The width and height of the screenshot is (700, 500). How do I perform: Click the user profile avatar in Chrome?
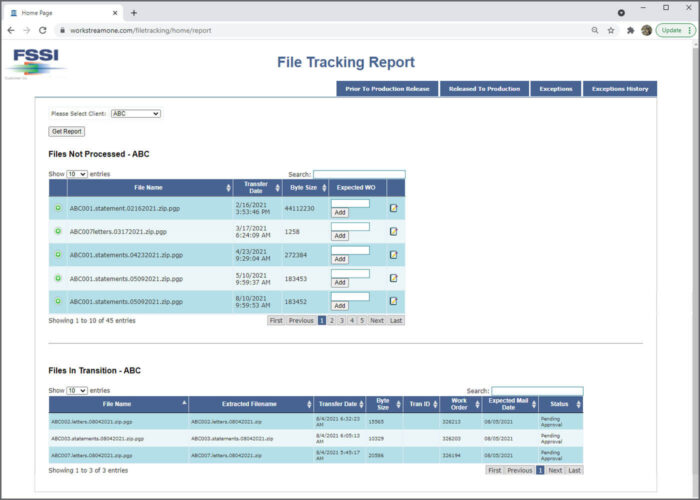646,30
